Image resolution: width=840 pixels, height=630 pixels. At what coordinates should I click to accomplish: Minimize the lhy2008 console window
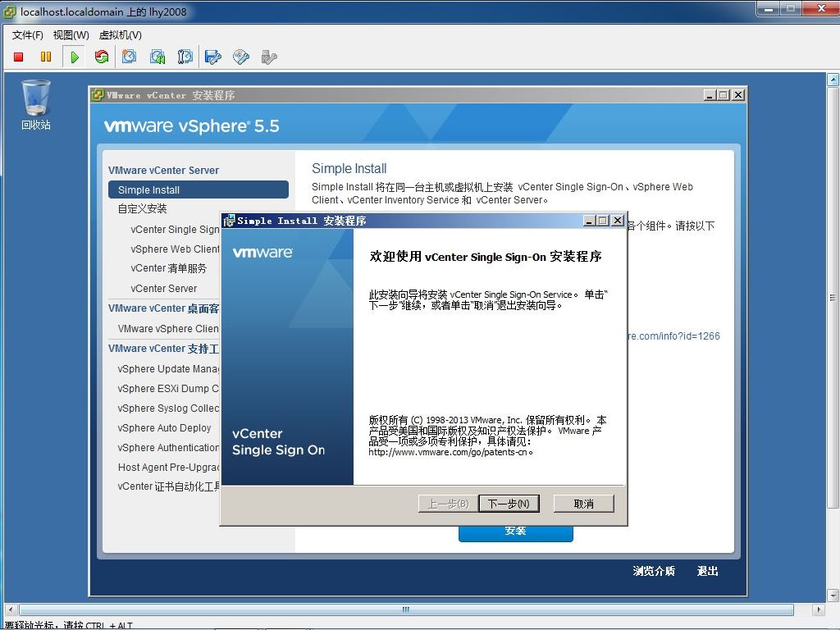tap(768, 8)
